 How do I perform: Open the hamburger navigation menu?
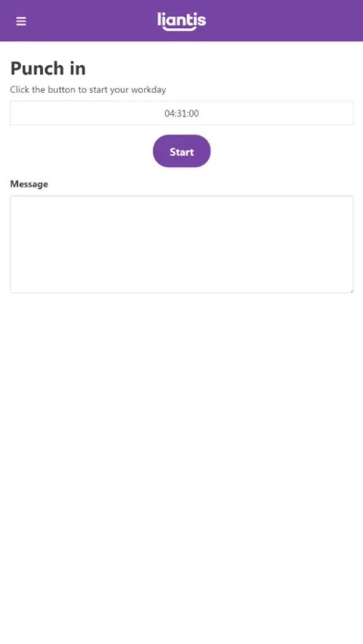coord(21,21)
